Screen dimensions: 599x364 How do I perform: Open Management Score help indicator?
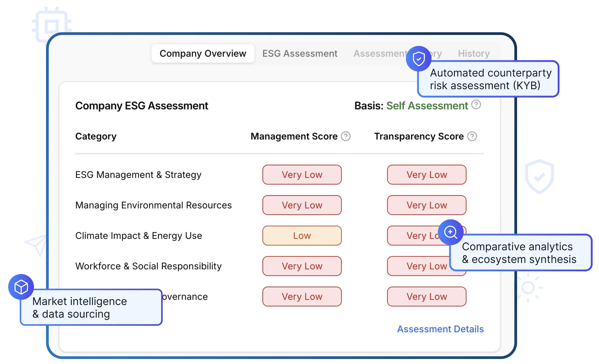pos(346,136)
